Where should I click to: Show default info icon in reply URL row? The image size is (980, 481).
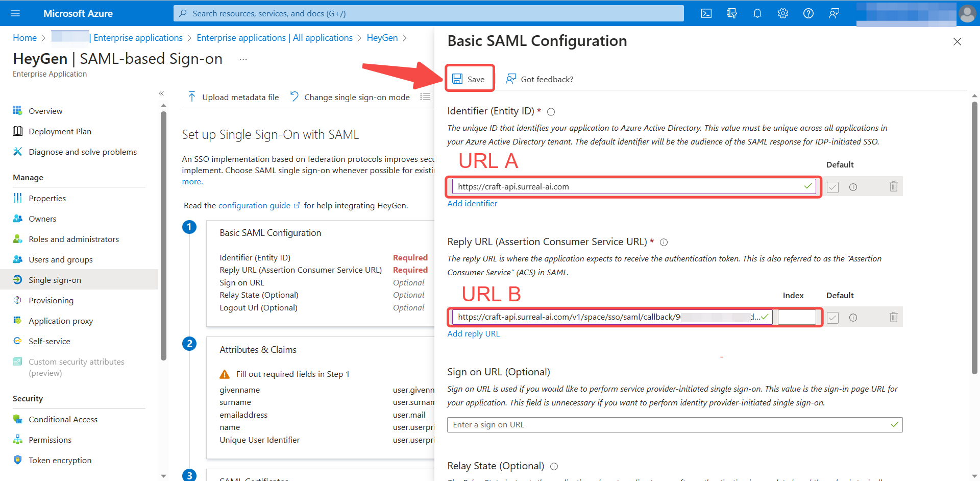[x=853, y=318]
